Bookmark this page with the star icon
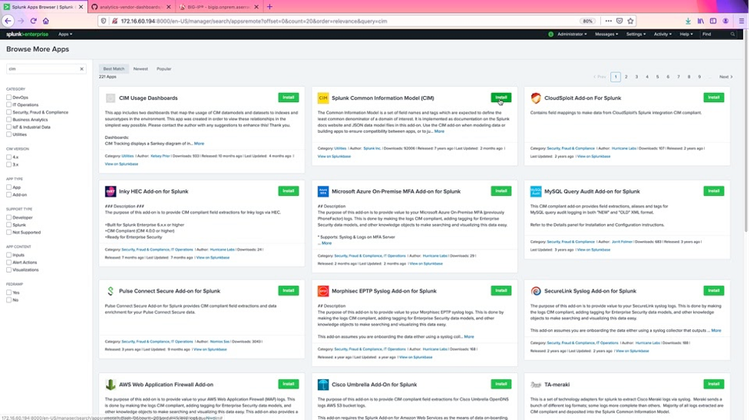The width and height of the screenshot is (750, 420). tap(630, 21)
